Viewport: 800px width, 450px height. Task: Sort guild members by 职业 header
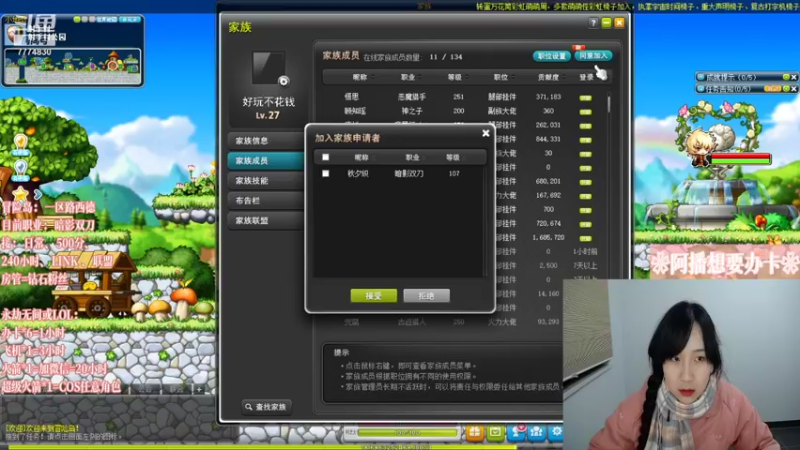[410, 77]
